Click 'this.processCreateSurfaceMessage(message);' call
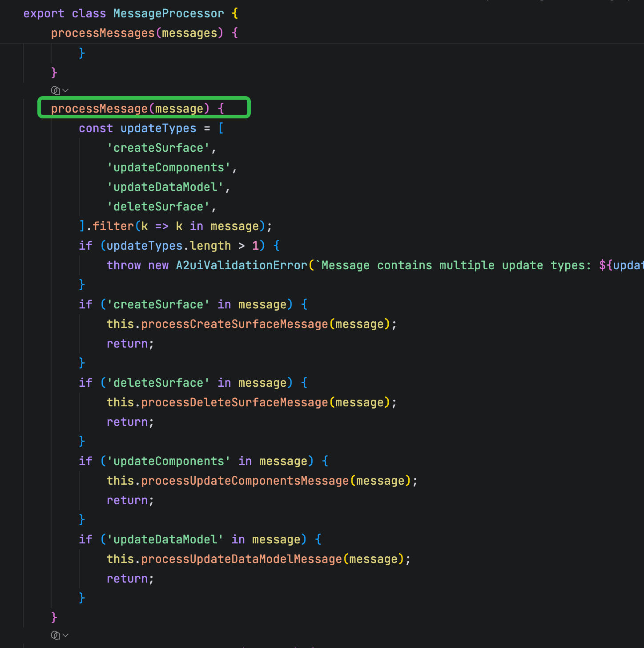The image size is (644, 648). [252, 324]
